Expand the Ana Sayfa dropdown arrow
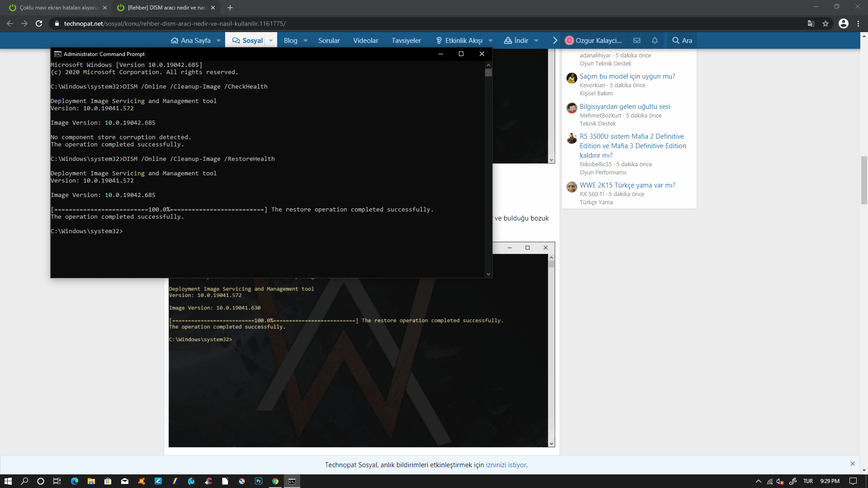This screenshot has width=868, height=488. pyautogui.click(x=219, y=40)
